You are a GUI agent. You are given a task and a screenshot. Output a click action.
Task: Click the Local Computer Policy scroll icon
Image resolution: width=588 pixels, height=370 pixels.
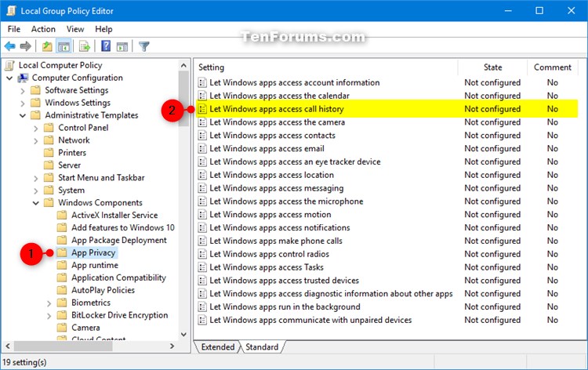[9, 65]
